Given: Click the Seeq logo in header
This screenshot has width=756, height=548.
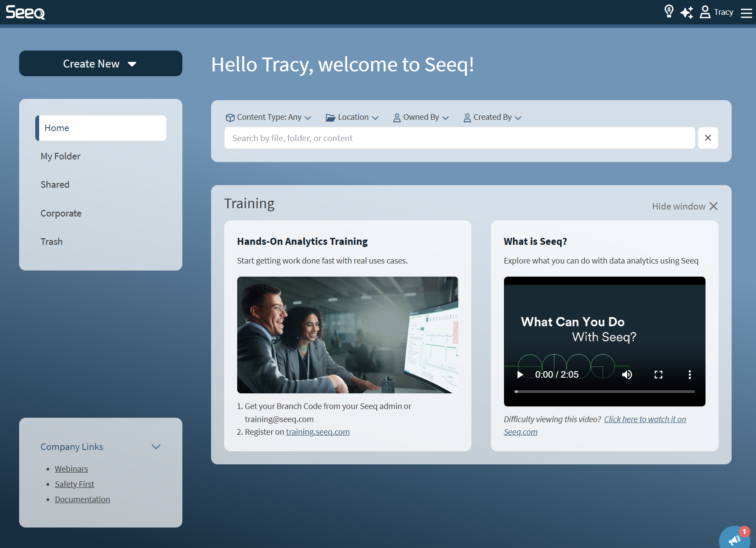Looking at the screenshot, I should coord(25,12).
